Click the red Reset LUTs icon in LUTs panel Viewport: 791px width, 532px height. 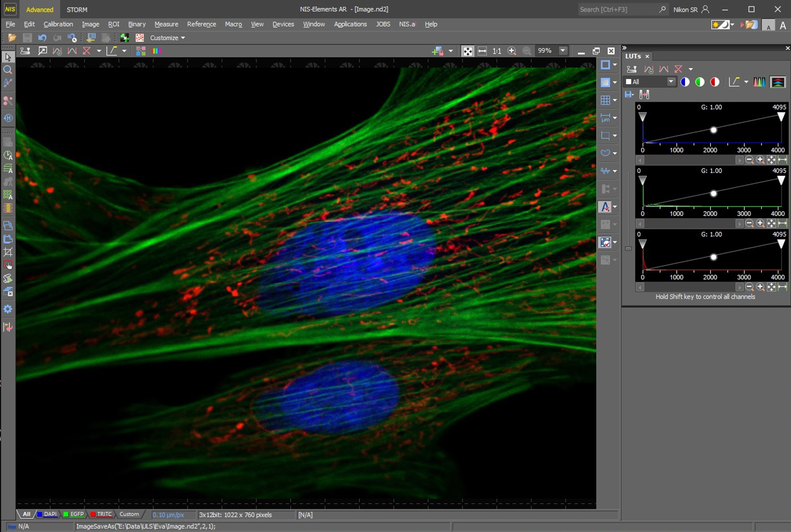click(678, 69)
